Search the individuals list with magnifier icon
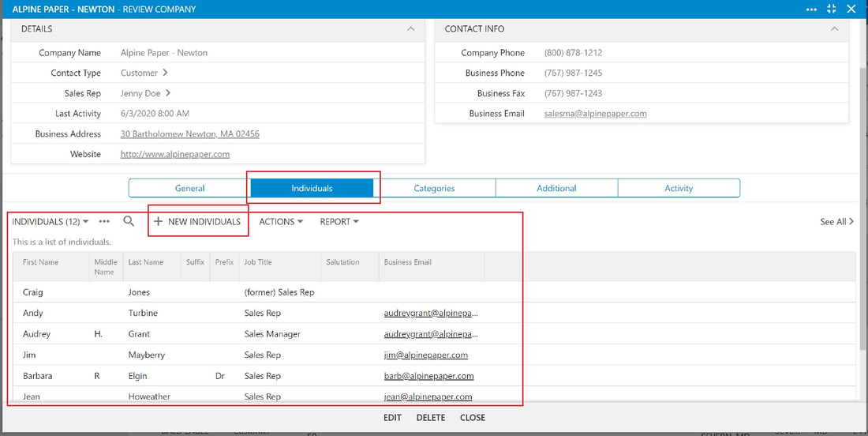Screen dimensions: 868x436 [x=129, y=221]
